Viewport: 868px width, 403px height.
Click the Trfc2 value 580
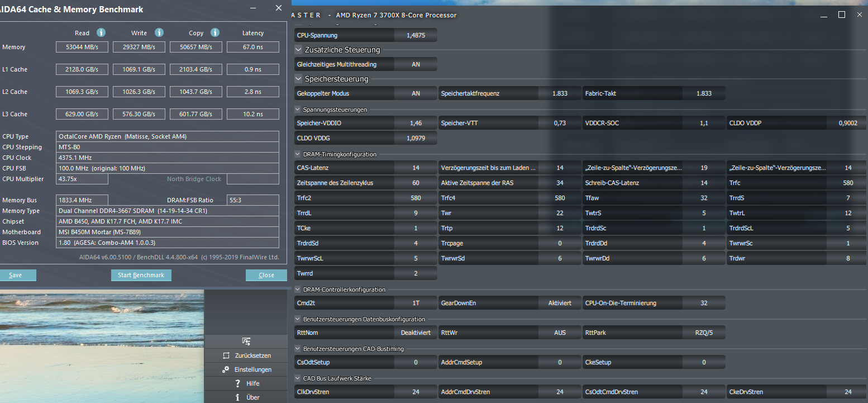(416, 198)
